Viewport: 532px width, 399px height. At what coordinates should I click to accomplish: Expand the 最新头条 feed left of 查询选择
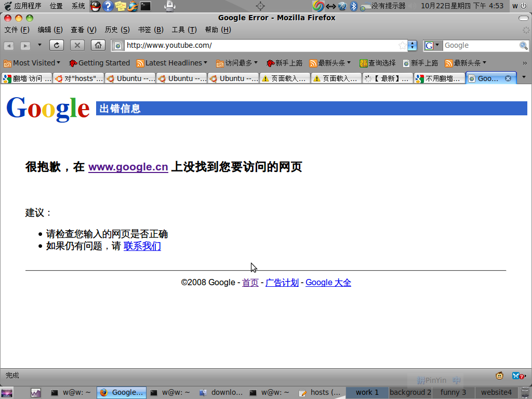330,63
